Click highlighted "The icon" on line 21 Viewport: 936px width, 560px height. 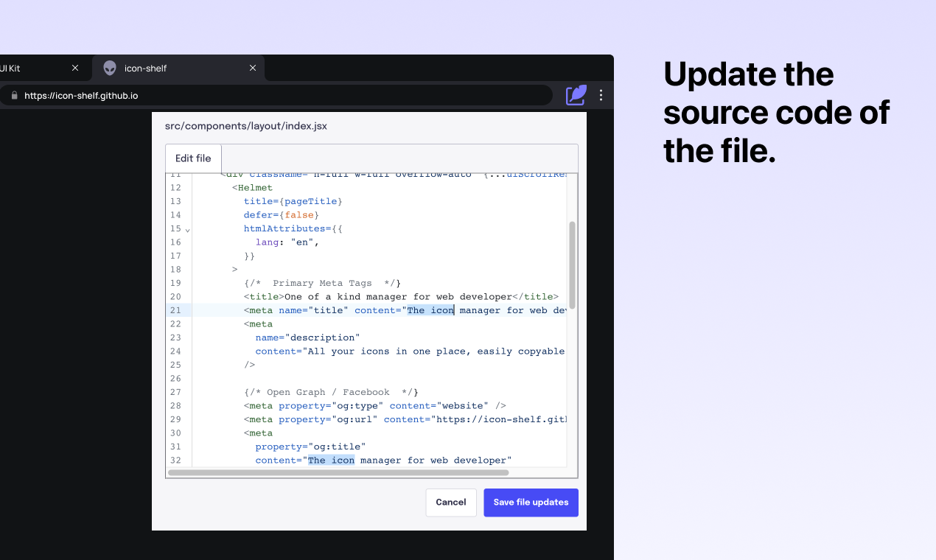pyautogui.click(x=430, y=310)
